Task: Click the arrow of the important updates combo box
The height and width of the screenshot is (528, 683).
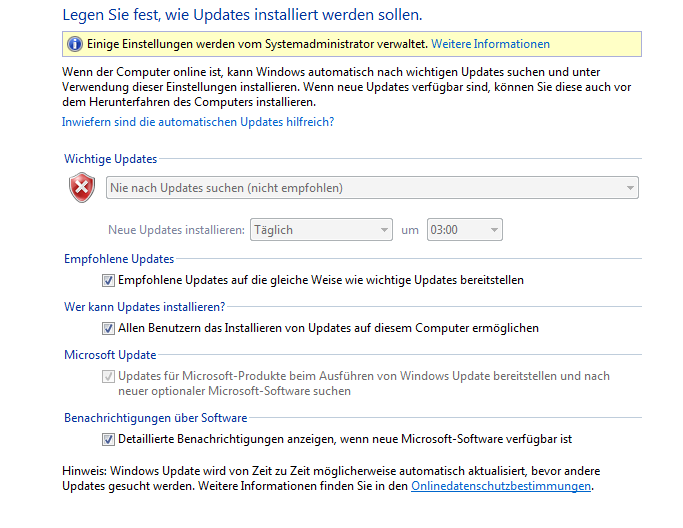Action: point(630,188)
